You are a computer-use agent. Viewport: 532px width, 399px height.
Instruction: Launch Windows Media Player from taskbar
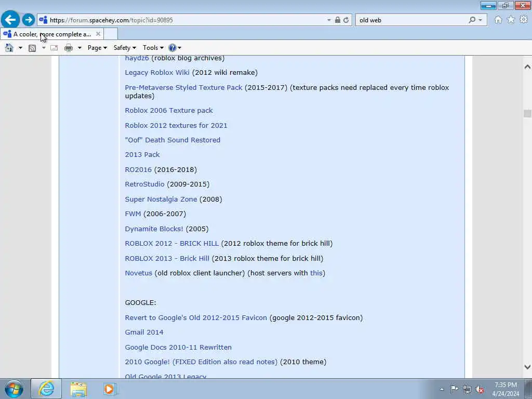point(110,389)
